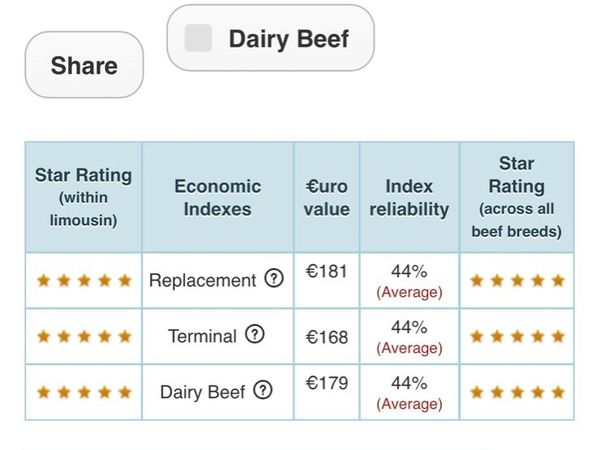Click within-limousin stars in Replacement row

[x=84, y=281]
